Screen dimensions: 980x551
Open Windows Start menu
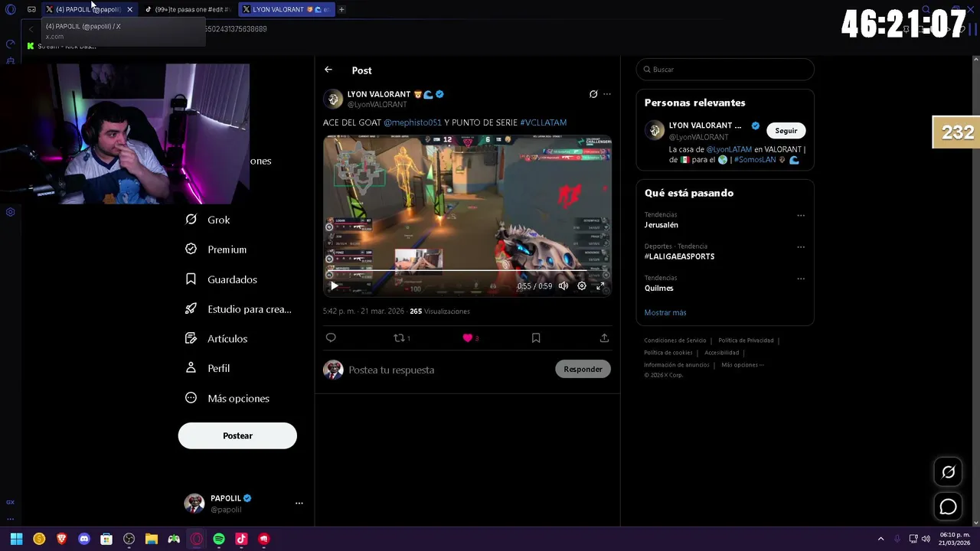pos(16,539)
